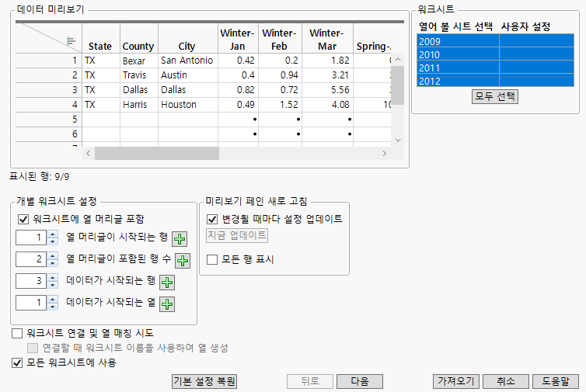This screenshot has width=586, height=392.
Task: Increase 열 머리글이 시작되는 행 stepper up arrow
Action: (53, 234)
